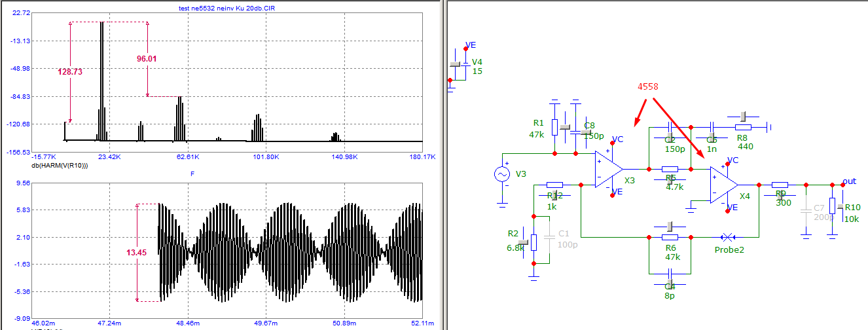Click the '15' value of V4
Viewport: 868px width, 330px height.
pyautogui.click(x=477, y=71)
